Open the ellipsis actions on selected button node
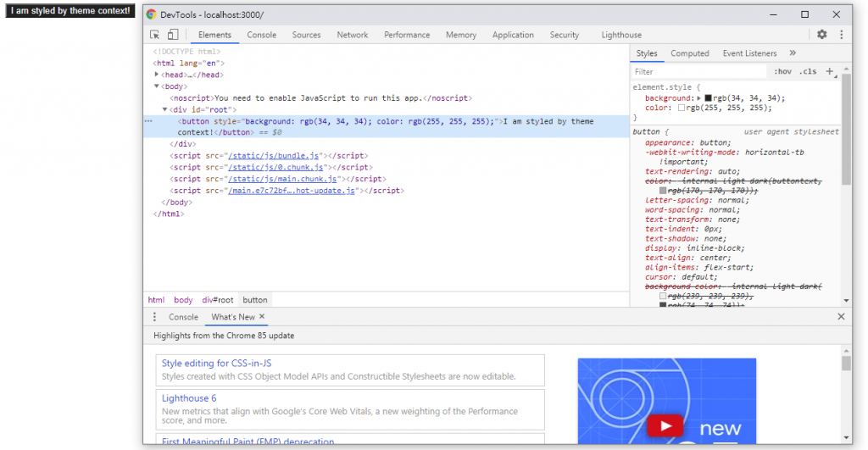The width and height of the screenshot is (868, 450). (147, 120)
